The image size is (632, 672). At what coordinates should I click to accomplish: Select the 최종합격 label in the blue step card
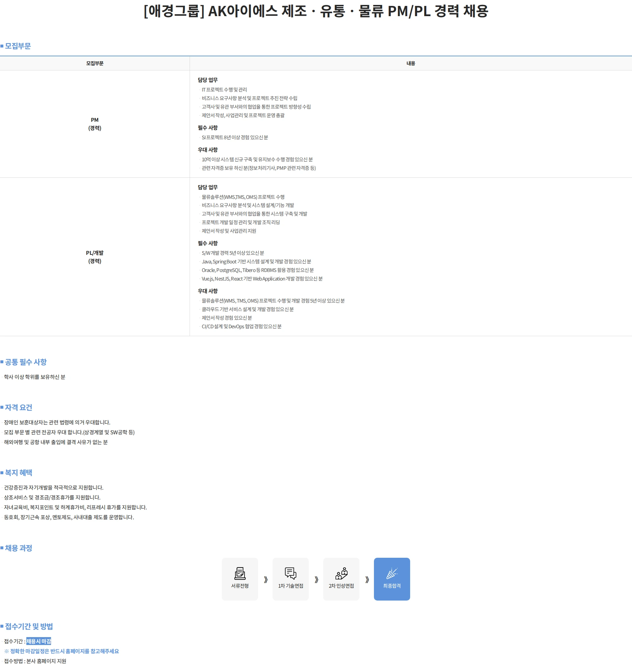[392, 586]
